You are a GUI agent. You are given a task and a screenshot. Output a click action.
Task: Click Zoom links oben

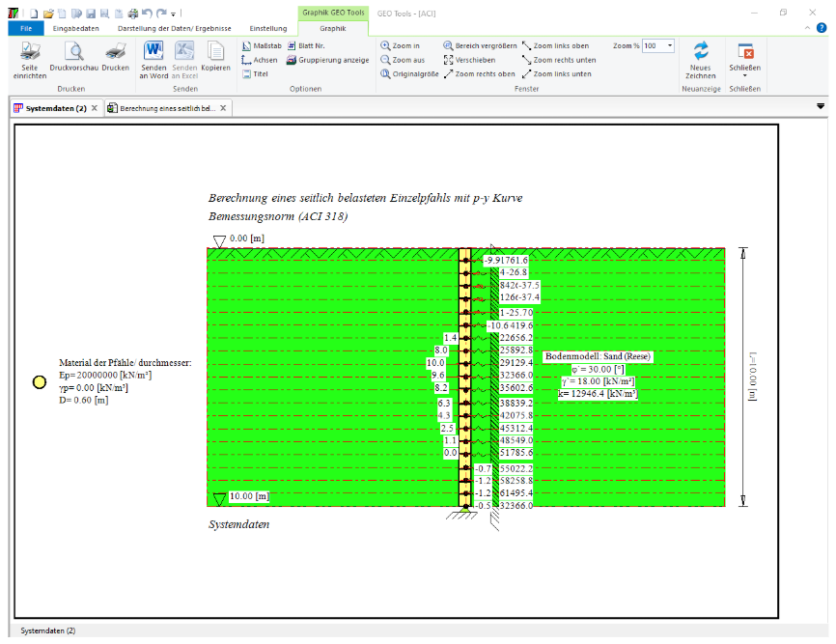pyautogui.click(x=555, y=45)
